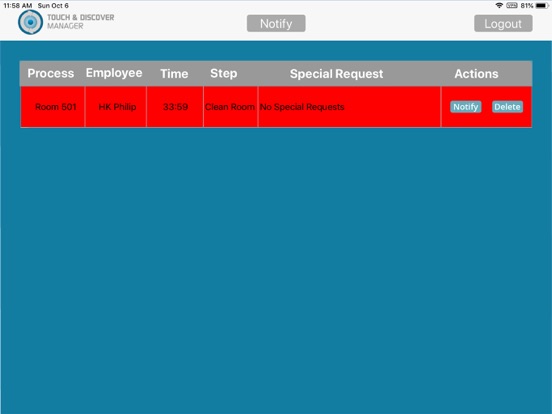
Task: Click the Touch & Discover Manager title text
Action: 81,21
